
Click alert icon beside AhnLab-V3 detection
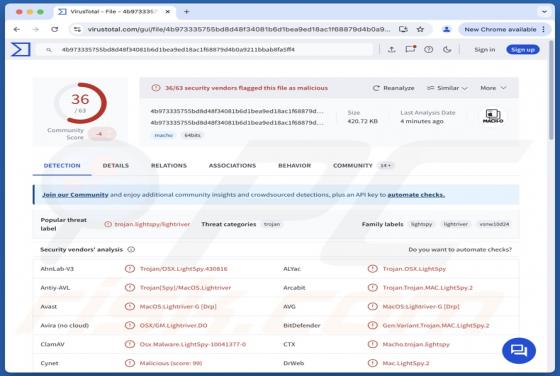click(x=130, y=269)
